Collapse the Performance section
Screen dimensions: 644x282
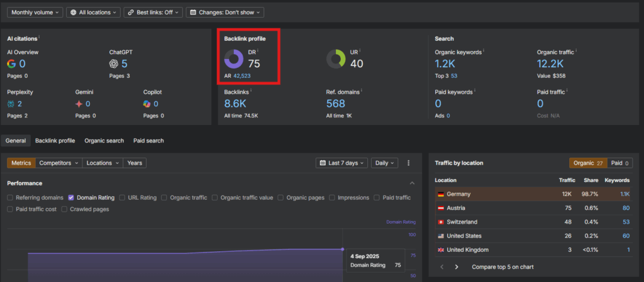413,183
